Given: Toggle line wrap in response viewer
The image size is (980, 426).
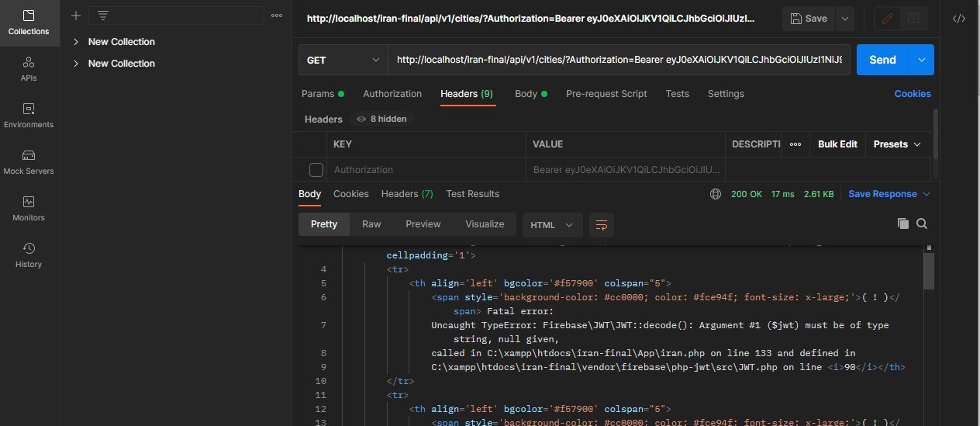Looking at the screenshot, I should point(601,225).
